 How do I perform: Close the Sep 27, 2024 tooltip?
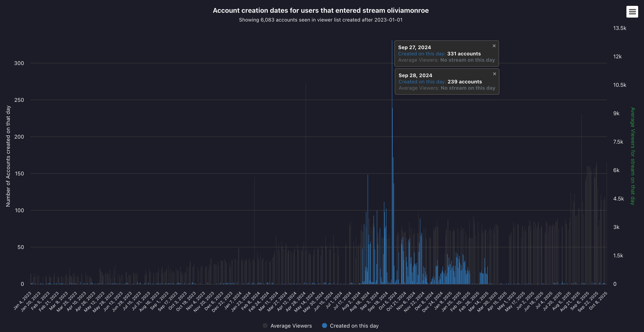tap(494, 46)
